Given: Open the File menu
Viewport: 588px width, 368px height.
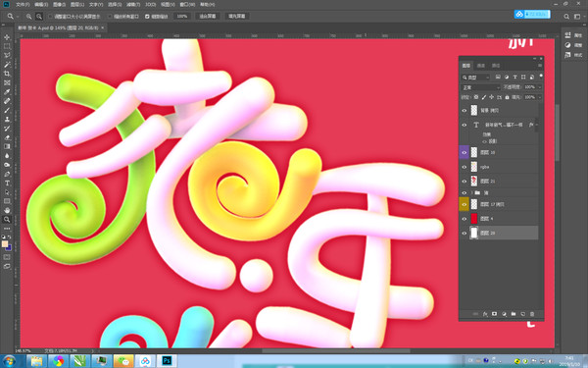Looking at the screenshot, I should [x=23, y=5].
